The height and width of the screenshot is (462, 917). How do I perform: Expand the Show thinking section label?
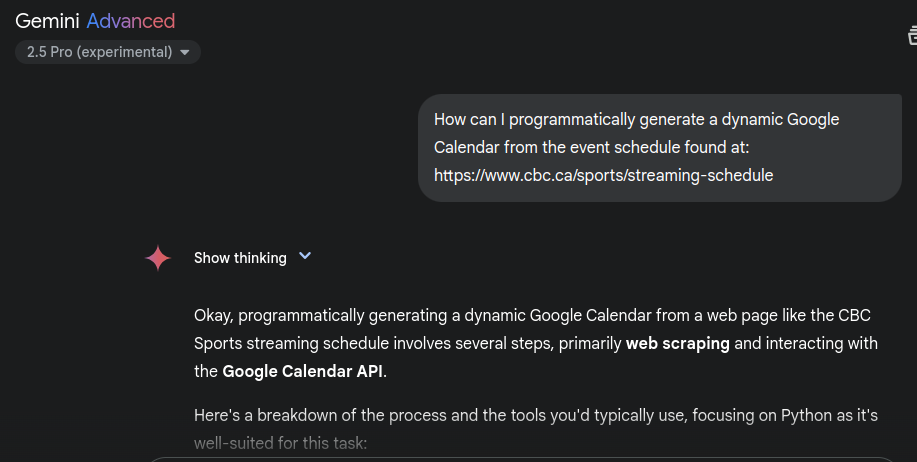[x=240, y=258]
